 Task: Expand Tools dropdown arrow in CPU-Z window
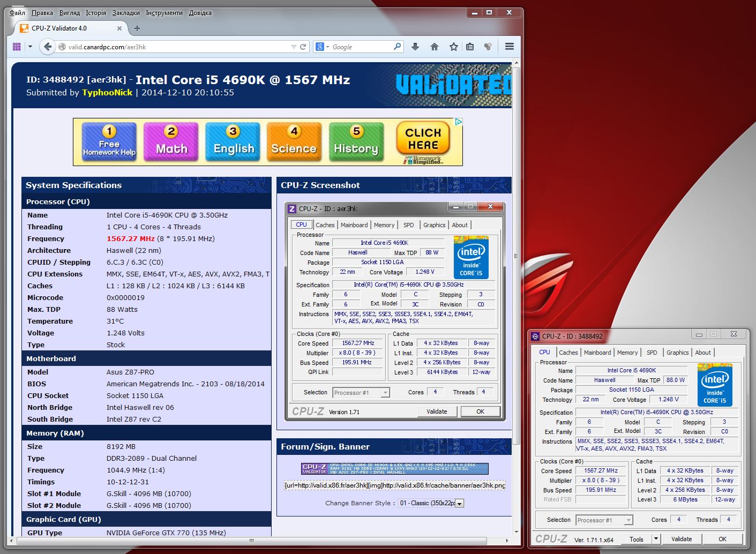(x=656, y=539)
